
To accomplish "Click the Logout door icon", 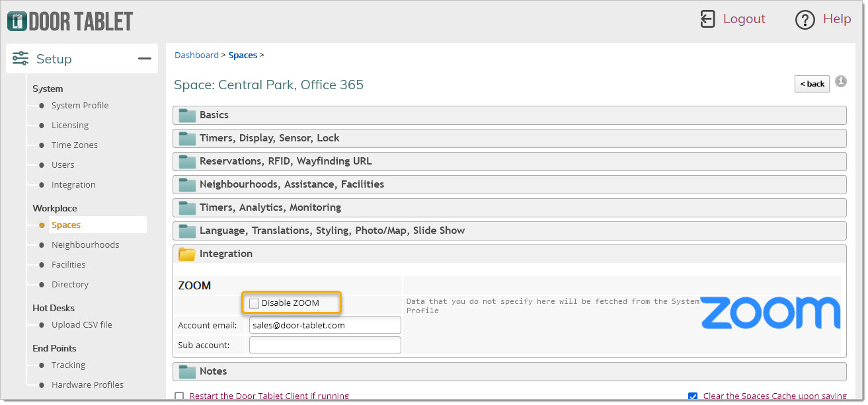I will click(707, 19).
